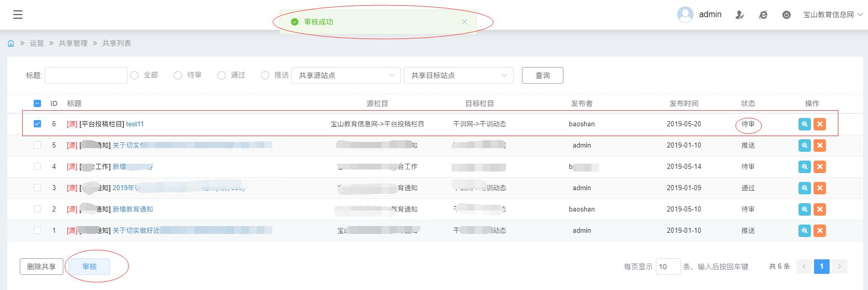Select the 全部 radio option
868x290 pixels.
pyautogui.click(x=134, y=75)
